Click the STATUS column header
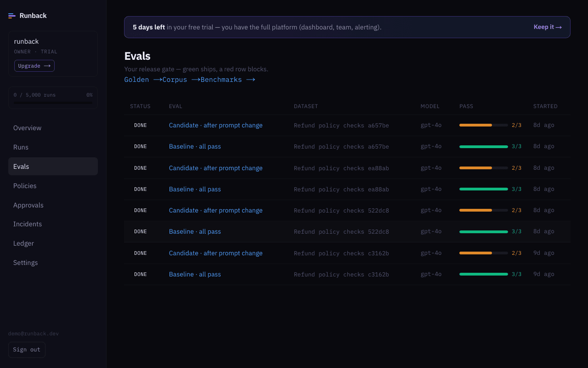588x368 pixels. [140, 106]
